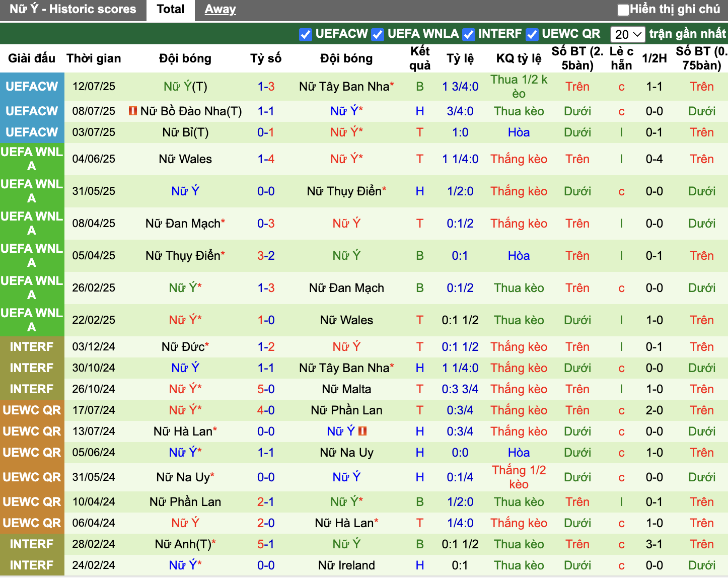This screenshot has height=578, width=728.
Task: Click the 1/2H column header
Action: click(x=654, y=58)
